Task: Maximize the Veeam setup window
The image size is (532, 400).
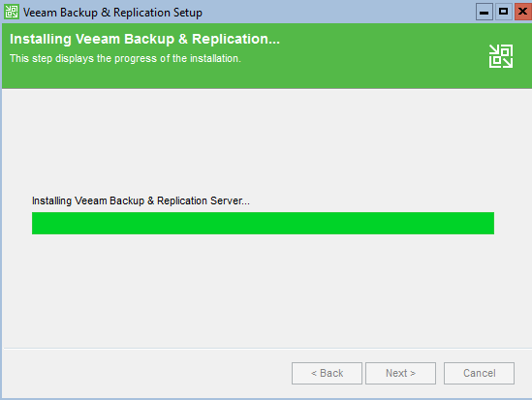Action: [504, 12]
